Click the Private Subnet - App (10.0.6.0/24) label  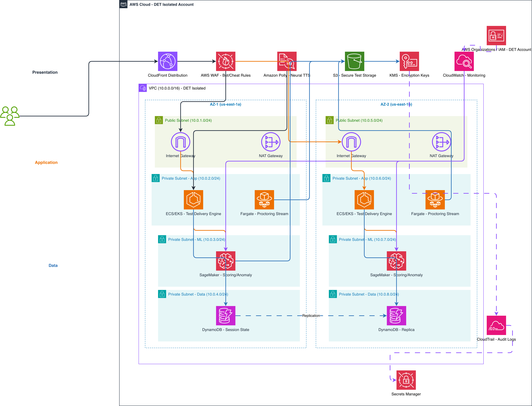click(362, 178)
